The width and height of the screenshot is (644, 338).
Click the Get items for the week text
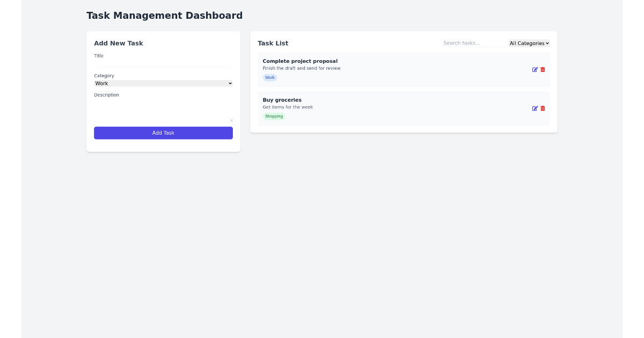(288, 107)
